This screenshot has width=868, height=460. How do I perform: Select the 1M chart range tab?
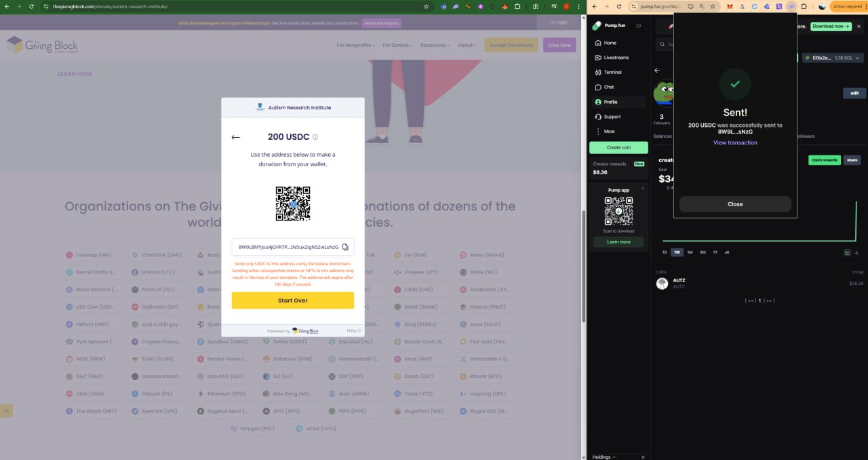click(x=690, y=252)
